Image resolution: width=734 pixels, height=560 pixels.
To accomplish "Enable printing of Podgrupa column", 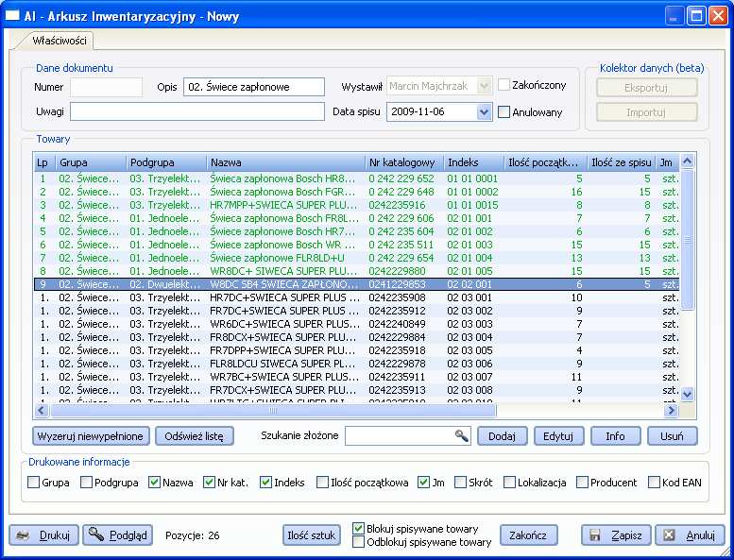I will click(86, 482).
